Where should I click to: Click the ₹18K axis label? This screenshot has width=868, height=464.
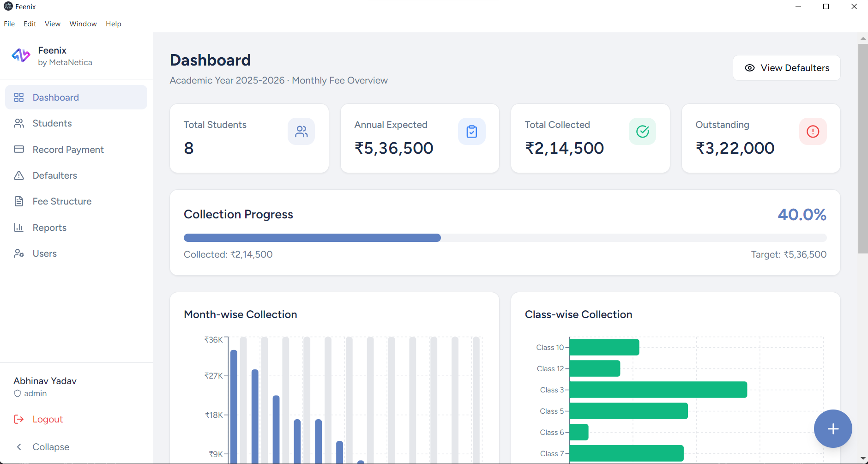214,415
